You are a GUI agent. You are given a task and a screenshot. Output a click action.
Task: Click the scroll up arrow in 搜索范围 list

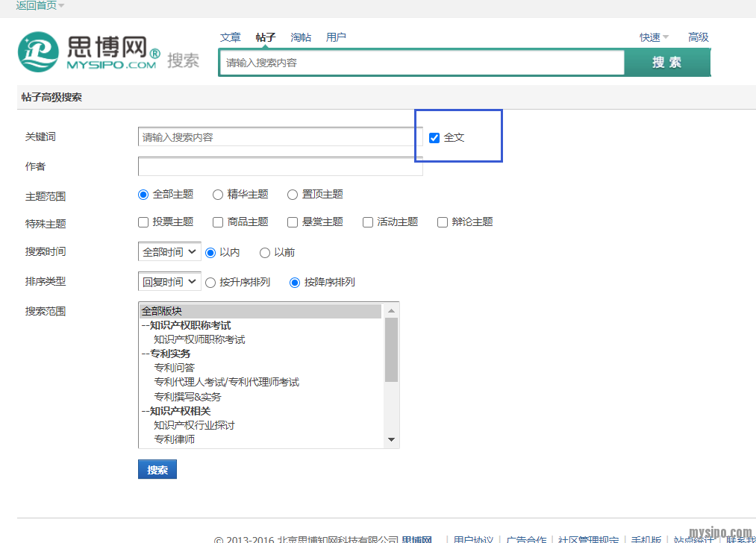(392, 310)
